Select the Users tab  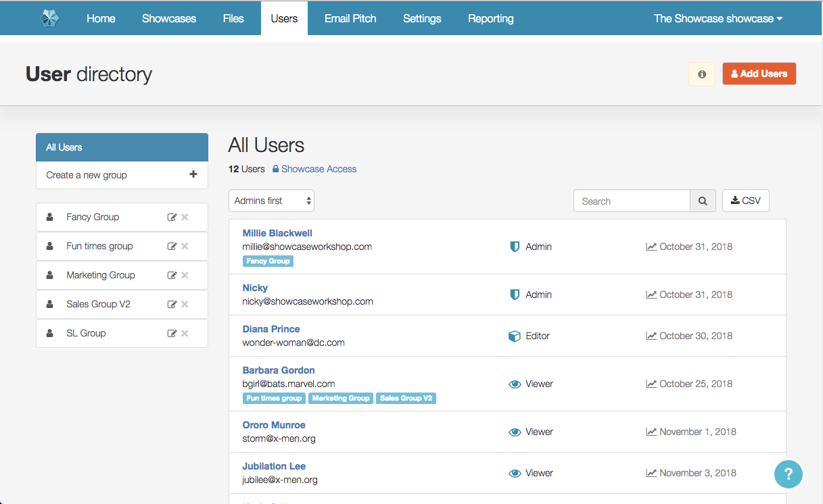click(284, 18)
